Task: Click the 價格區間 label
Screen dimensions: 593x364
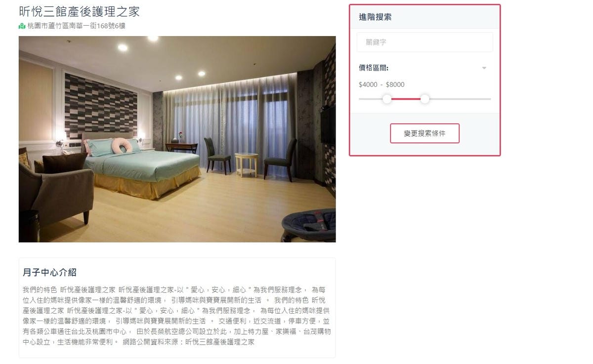Action: coord(374,68)
